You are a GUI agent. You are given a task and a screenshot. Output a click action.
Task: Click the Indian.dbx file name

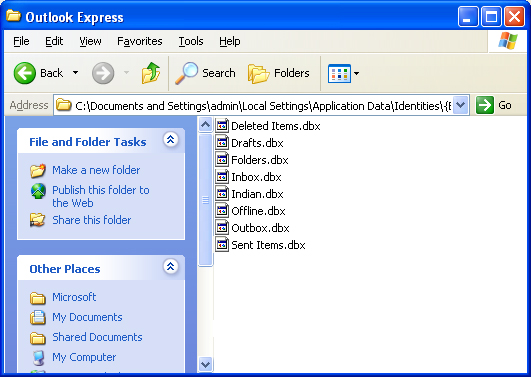pos(257,194)
